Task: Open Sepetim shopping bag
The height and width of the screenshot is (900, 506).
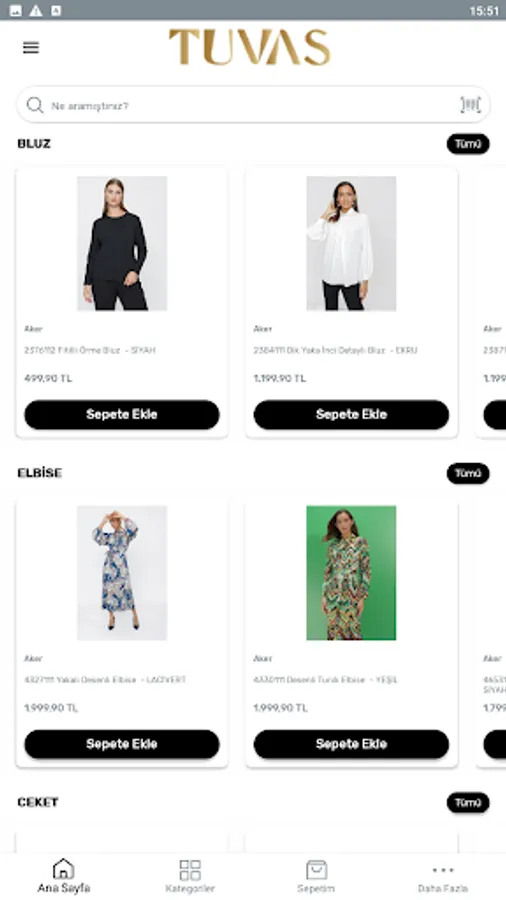Action: pos(316,876)
